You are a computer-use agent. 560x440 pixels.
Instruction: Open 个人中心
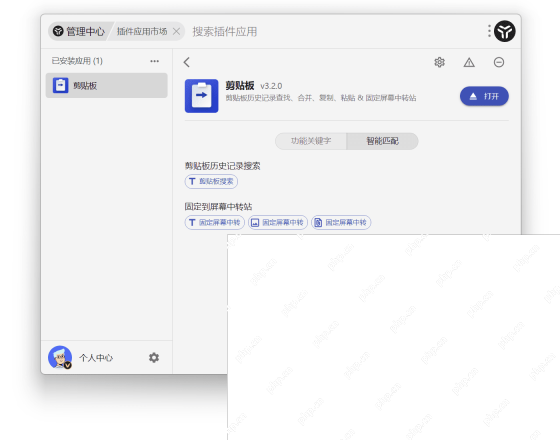click(96, 358)
